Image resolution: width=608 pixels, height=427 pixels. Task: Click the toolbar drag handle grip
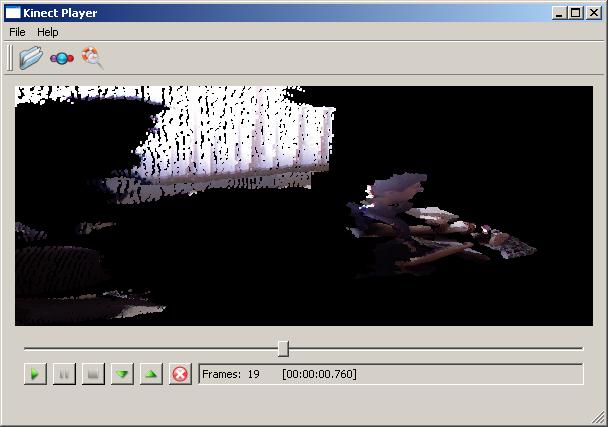[x=10, y=58]
